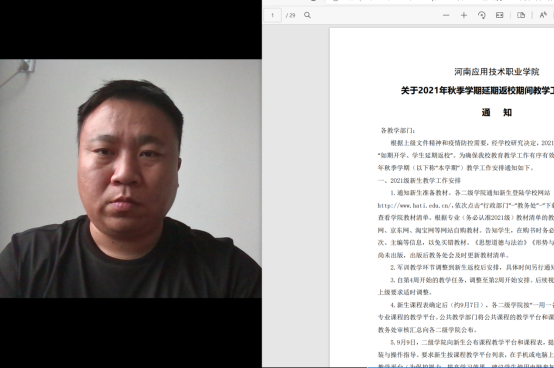Click the total page count label
This screenshot has height=368, width=554.
[x=290, y=15]
